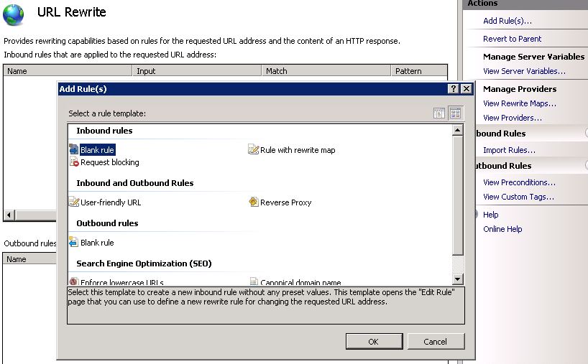The height and width of the screenshot is (364, 588).
Task: Select the User-friendly URL template icon
Action: click(x=73, y=202)
